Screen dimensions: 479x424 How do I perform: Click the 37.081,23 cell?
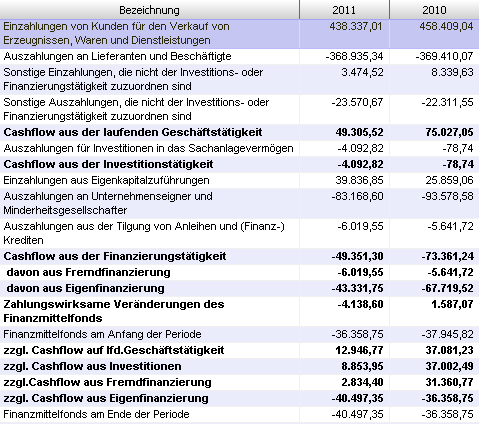pos(435,350)
